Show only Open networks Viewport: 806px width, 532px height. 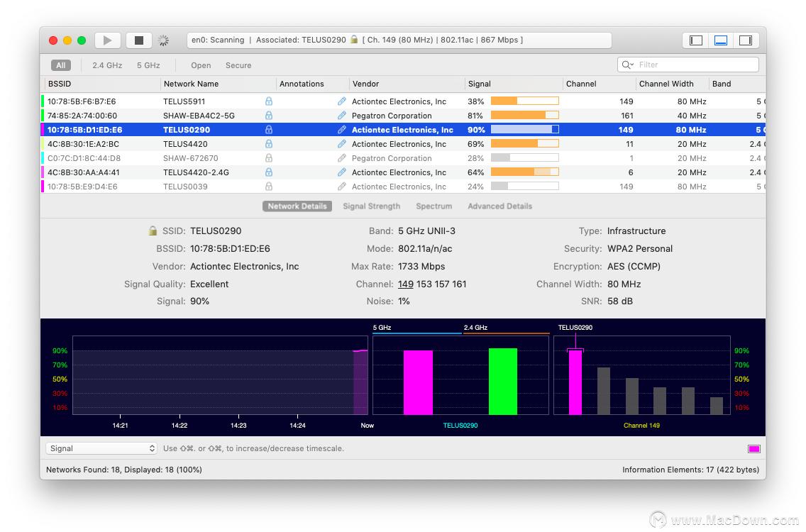point(201,65)
